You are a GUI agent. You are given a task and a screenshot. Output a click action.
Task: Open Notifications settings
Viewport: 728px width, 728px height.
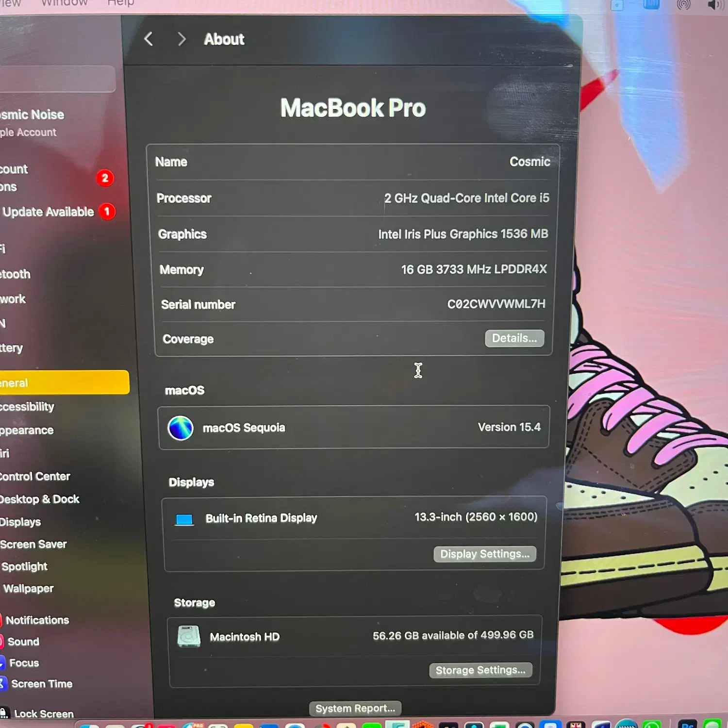(38, 620)
